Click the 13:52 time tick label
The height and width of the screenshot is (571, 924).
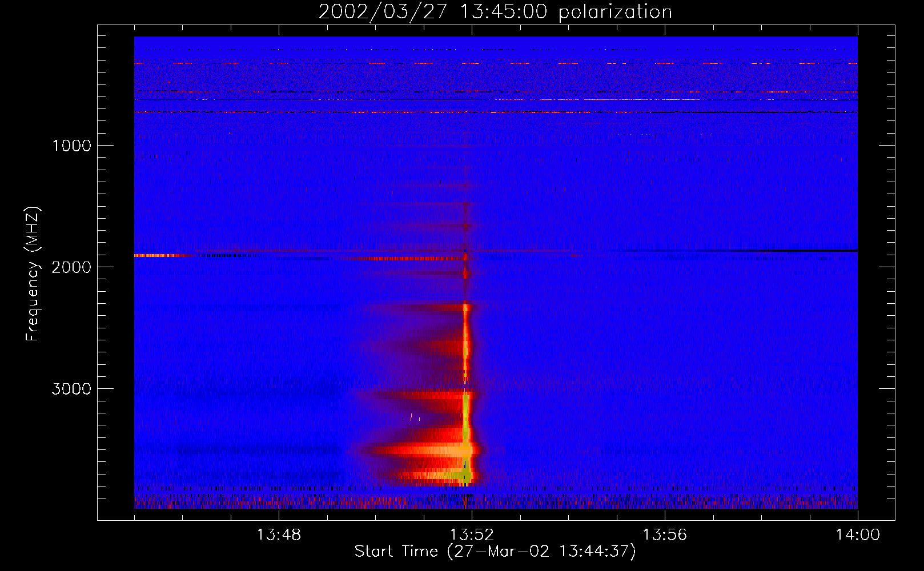(472, 535)
